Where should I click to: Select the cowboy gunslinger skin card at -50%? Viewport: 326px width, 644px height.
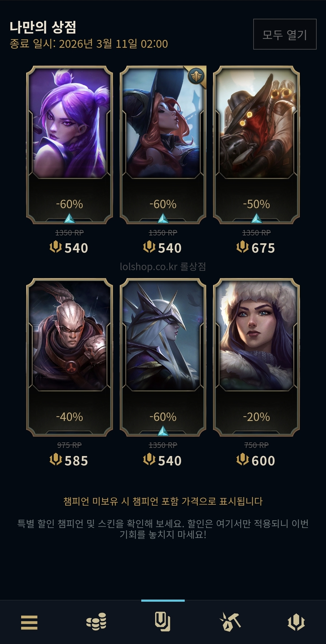click(x=256, y=145)
